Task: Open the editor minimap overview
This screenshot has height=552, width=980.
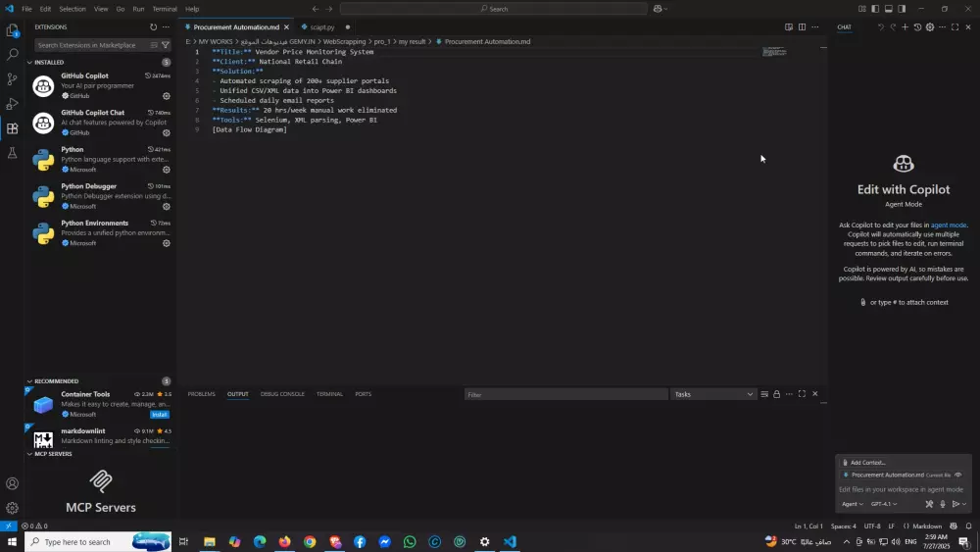Action: click(x=774, y=51)
